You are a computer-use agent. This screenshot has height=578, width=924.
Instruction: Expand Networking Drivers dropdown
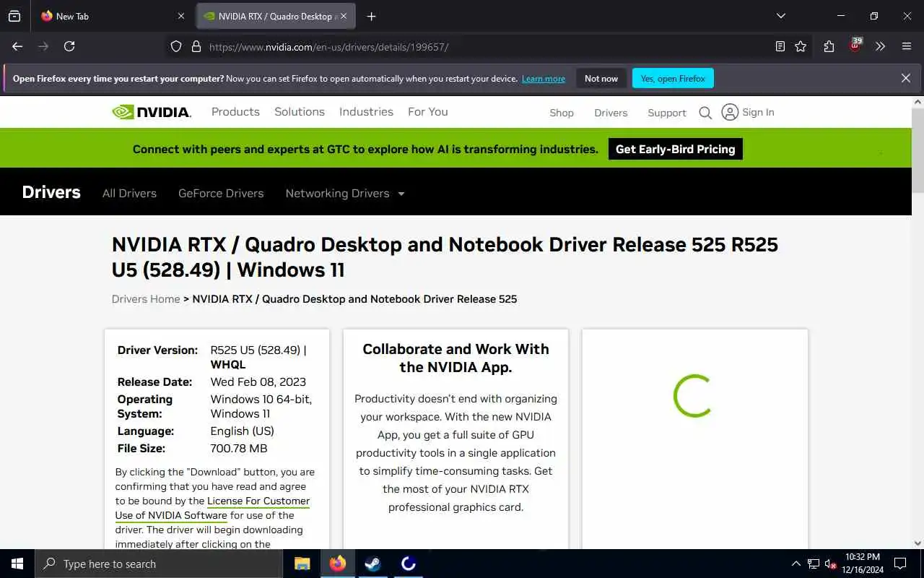345,193
